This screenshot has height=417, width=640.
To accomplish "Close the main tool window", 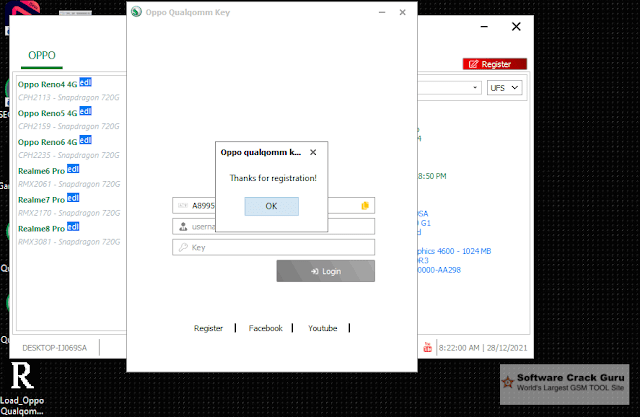I will [516, 27].
